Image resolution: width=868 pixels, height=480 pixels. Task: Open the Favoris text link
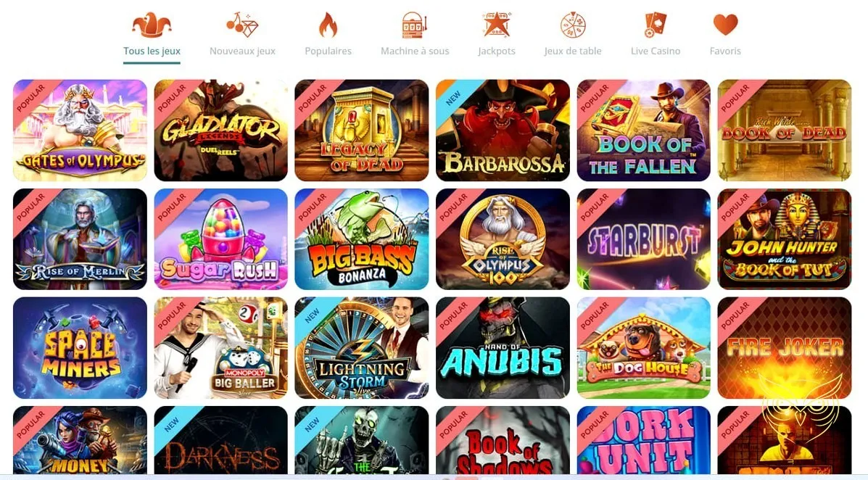point(725,51)
